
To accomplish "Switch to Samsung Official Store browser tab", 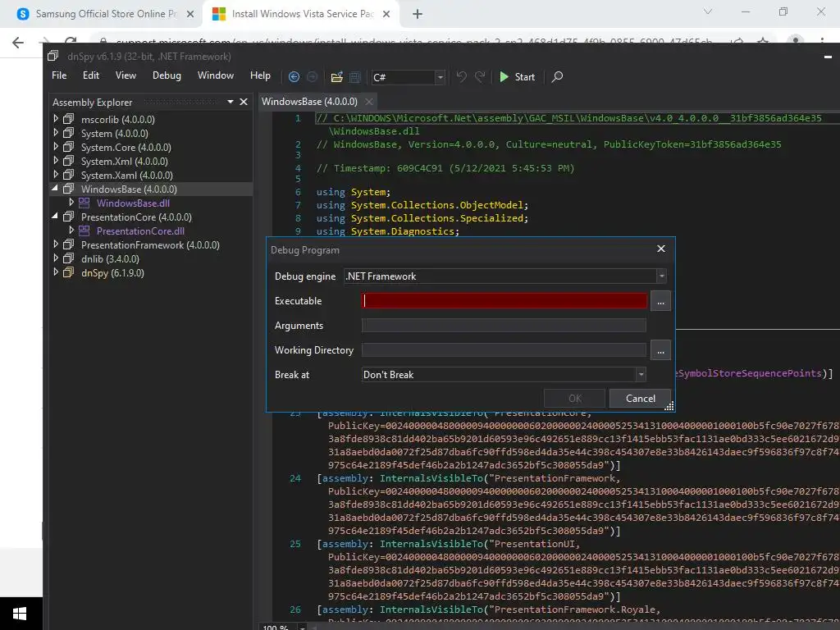I will click(x=106, y=14).
